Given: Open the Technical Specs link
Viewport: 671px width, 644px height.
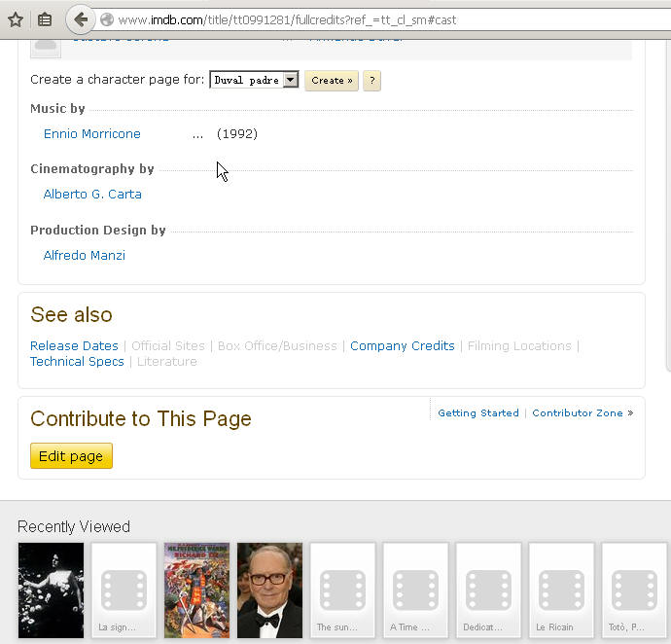Looking at the screenshot, I should click(x=77, y=361).
